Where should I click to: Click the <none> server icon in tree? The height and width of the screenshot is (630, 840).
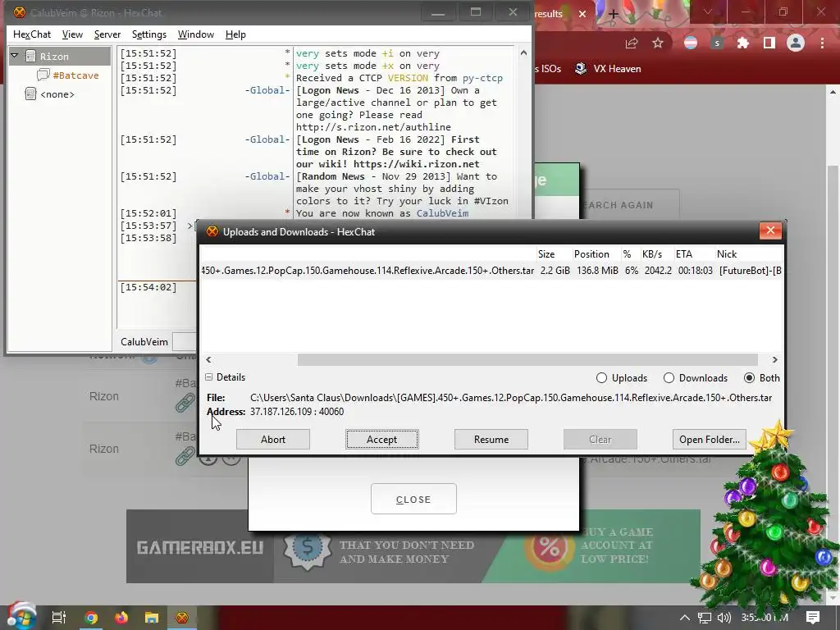[x=30, y=94]
